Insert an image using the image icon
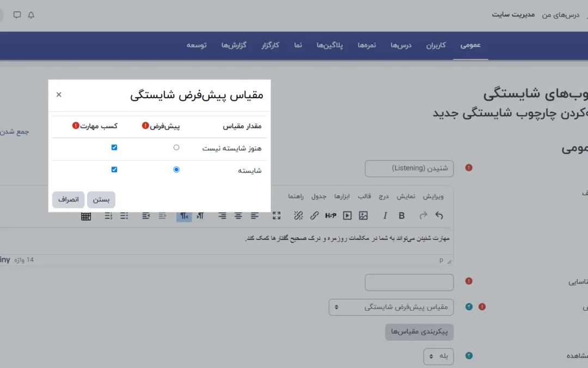588x368 pixels. [x=363, y=216]
